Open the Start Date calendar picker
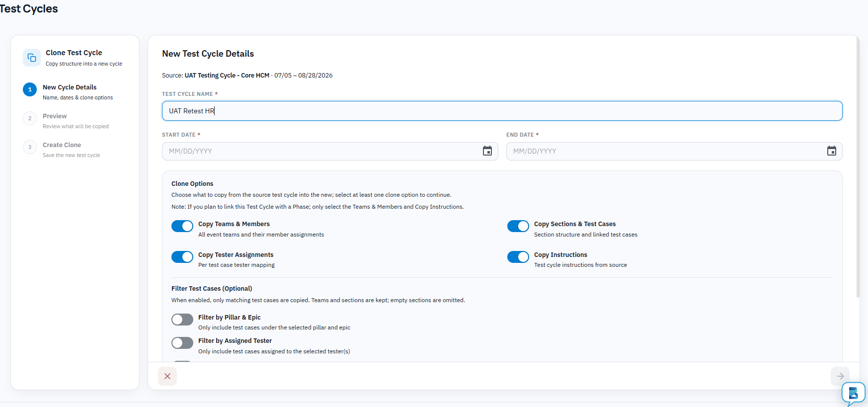 tap(487, 151)
